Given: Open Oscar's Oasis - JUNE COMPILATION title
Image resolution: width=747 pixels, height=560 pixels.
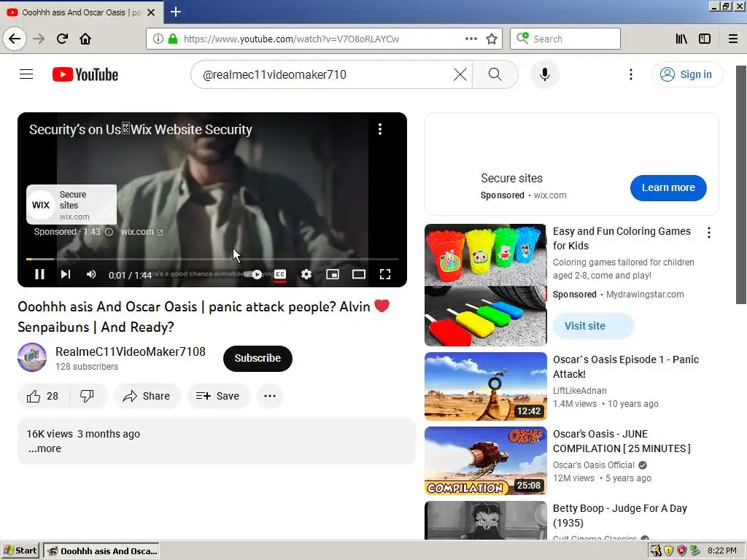Looking at the screenshot, I should [622, 441].
